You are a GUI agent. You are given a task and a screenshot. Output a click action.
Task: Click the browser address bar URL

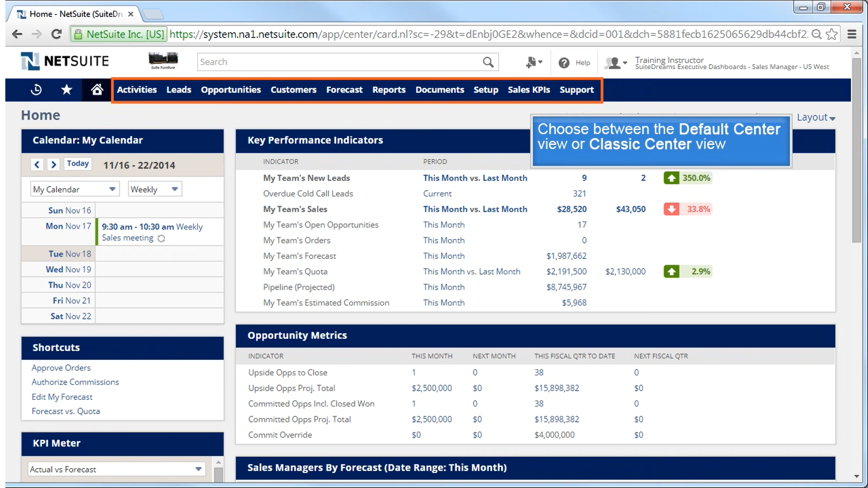(488, 34)
